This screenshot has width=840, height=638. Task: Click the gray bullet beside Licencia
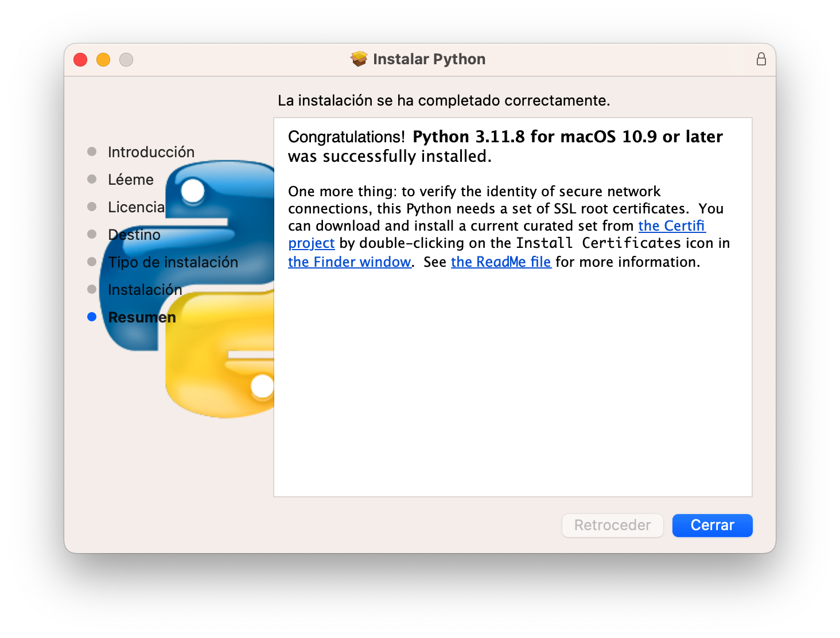(92, 206)
